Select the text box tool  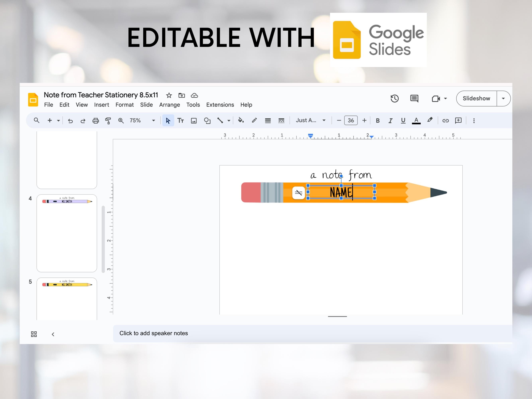181,120
